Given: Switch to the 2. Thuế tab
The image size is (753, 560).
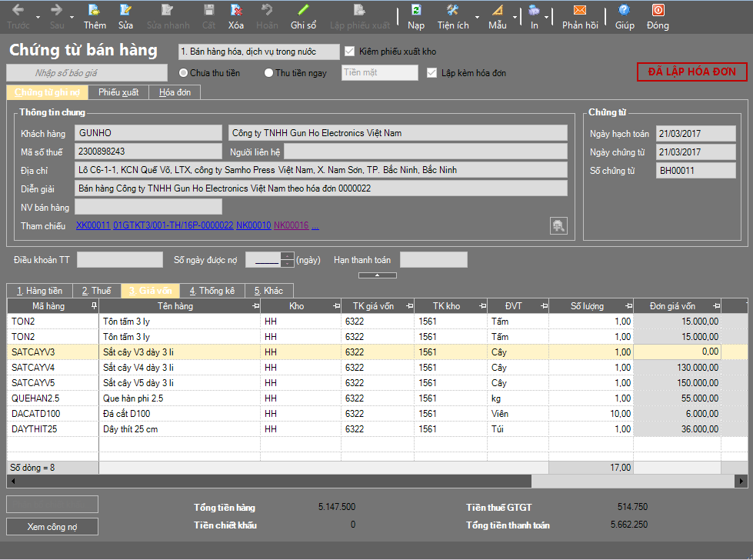Looking at the screenshot, I should pos(96,291).
